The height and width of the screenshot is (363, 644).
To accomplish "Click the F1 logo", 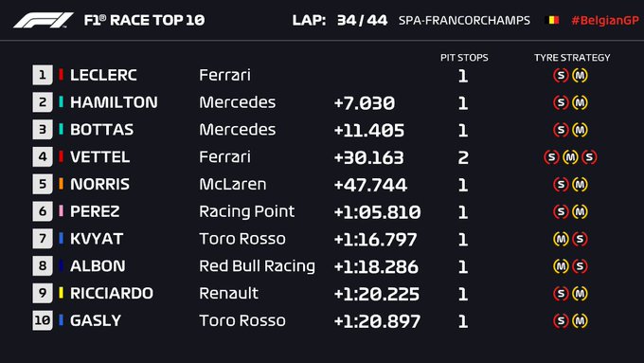I will [x=44, y=20].
